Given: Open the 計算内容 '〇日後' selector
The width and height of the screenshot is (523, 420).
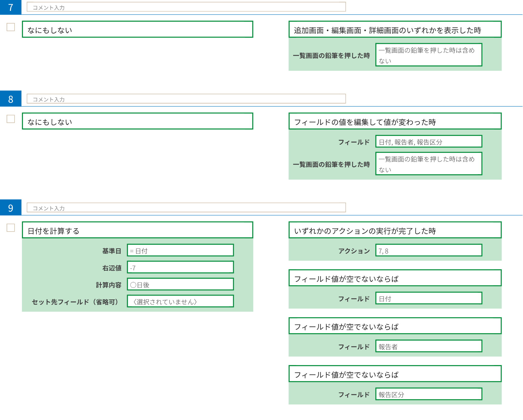Looking at the screenshot, I should pos(180,284).
